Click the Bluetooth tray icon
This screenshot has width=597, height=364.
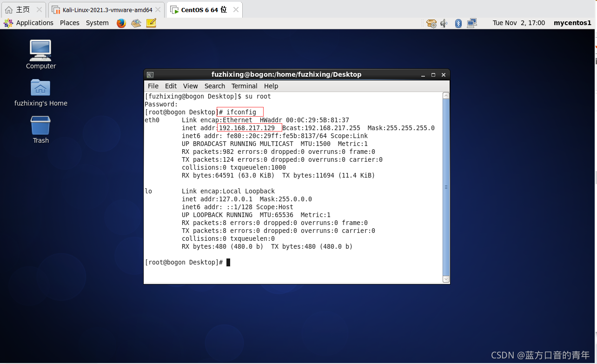(x=458, y=23)
